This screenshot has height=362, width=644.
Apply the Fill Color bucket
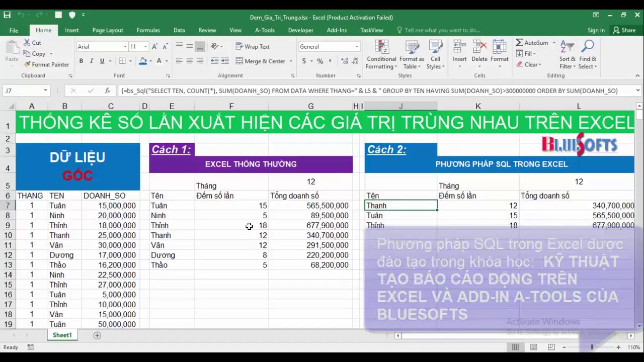(143, 61)
